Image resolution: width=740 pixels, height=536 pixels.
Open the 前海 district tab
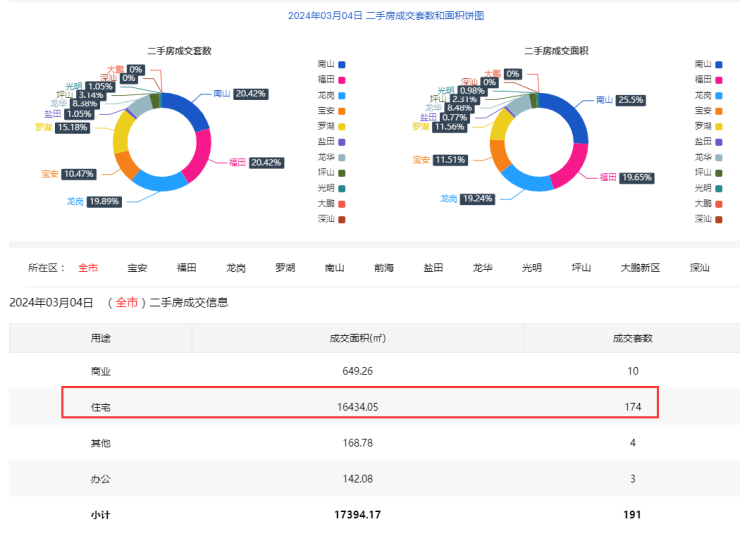point(384,268)
